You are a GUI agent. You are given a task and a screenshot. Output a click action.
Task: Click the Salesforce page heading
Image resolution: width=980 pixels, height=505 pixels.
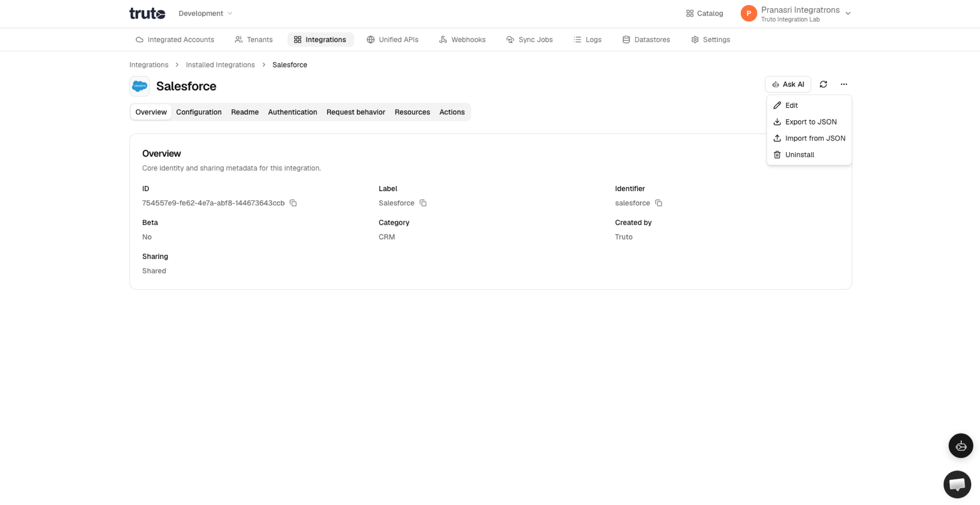click(x=186, y=86)
